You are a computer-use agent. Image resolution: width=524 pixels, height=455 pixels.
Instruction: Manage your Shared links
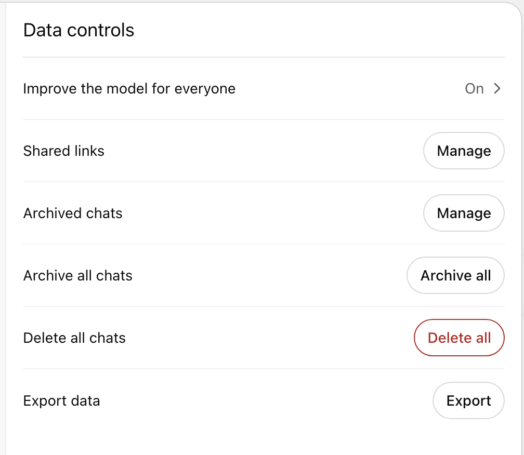tap(464, 151)
